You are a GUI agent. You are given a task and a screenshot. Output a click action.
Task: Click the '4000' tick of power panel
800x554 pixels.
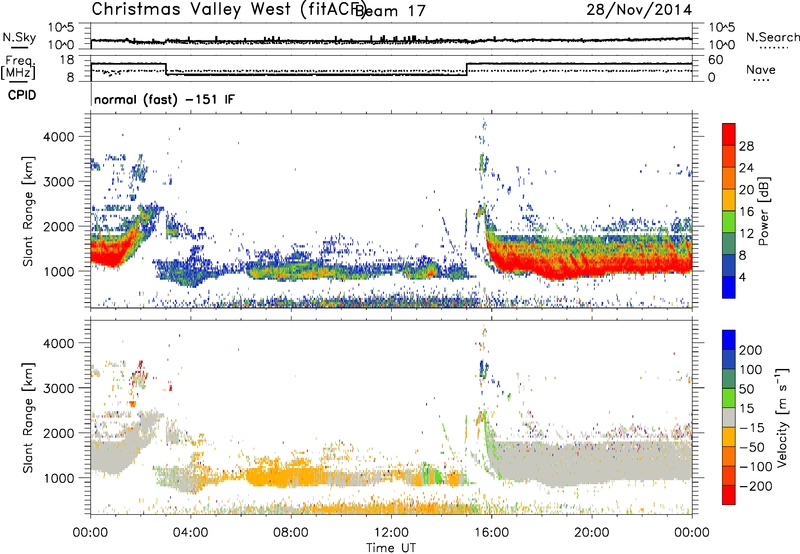tap(59, 137)
